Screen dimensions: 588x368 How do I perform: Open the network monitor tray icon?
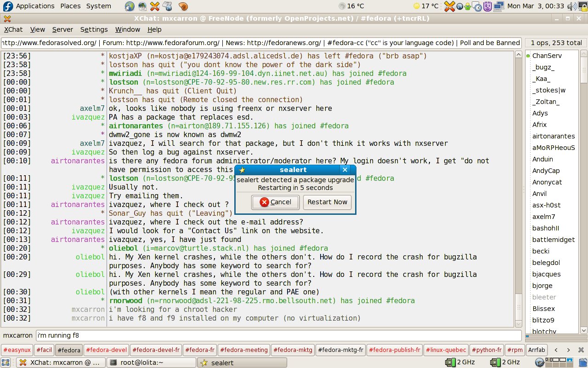pyautogui.click(x=498, y=6)
